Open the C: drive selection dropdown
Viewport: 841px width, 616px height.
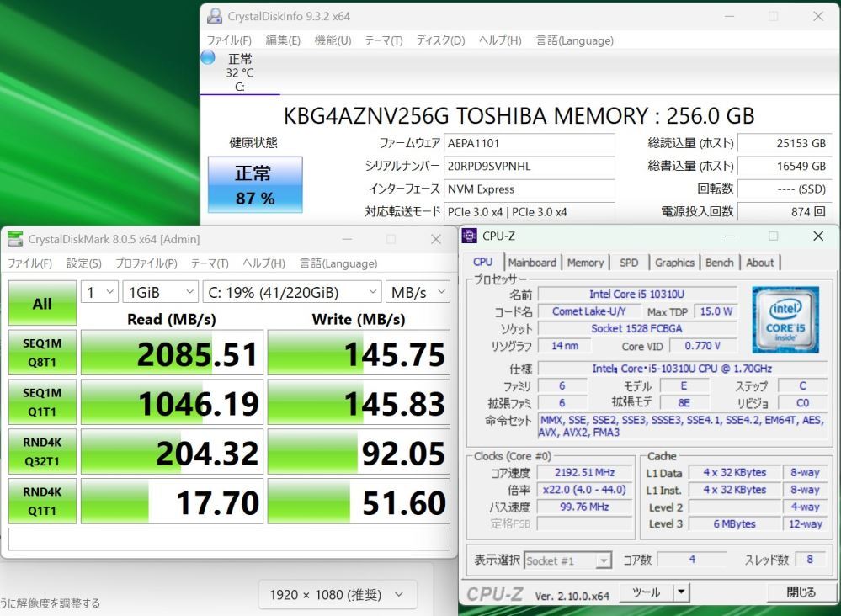click(x=290, y=291)
